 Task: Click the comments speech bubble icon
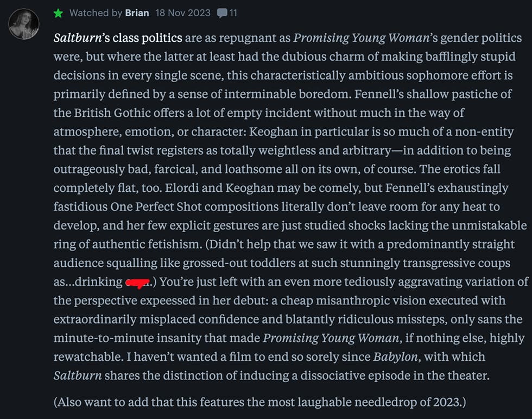click(221, 13)
